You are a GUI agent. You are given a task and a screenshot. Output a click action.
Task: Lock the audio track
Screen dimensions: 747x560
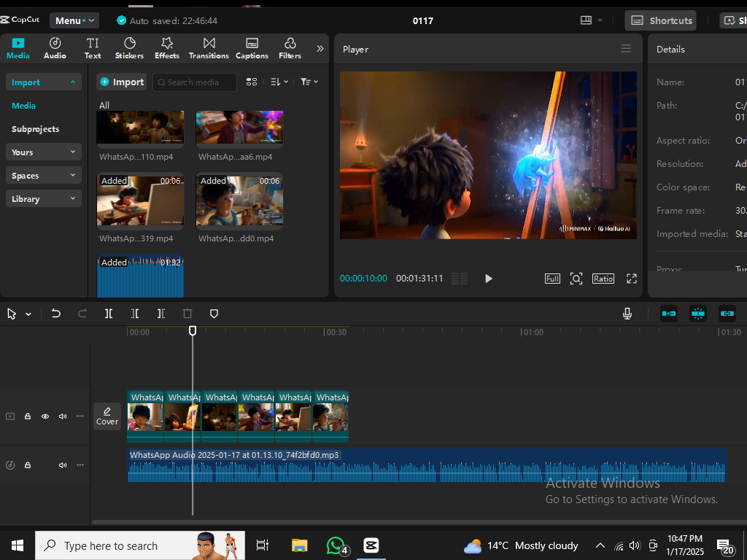28,464
